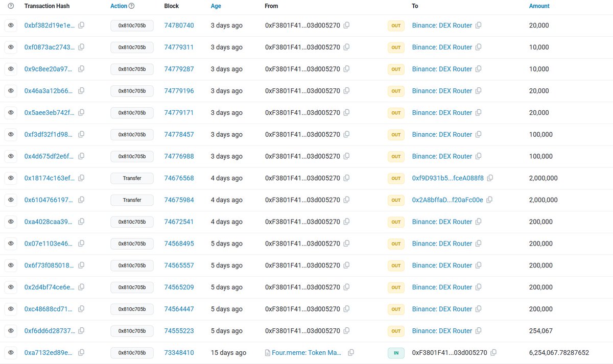
Task: Preview transaction 0x9c8ee20a97 with eye icon
Action: [11, 69]
